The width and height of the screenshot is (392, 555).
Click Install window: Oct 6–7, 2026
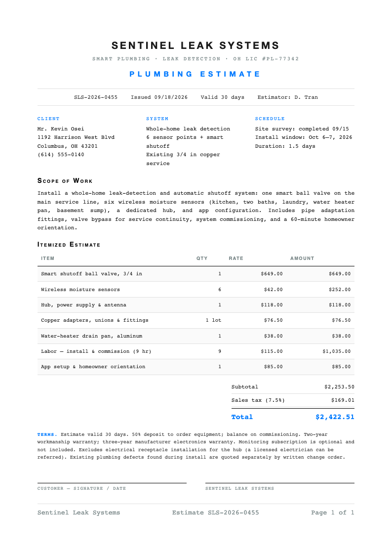(x=304, y=137)
